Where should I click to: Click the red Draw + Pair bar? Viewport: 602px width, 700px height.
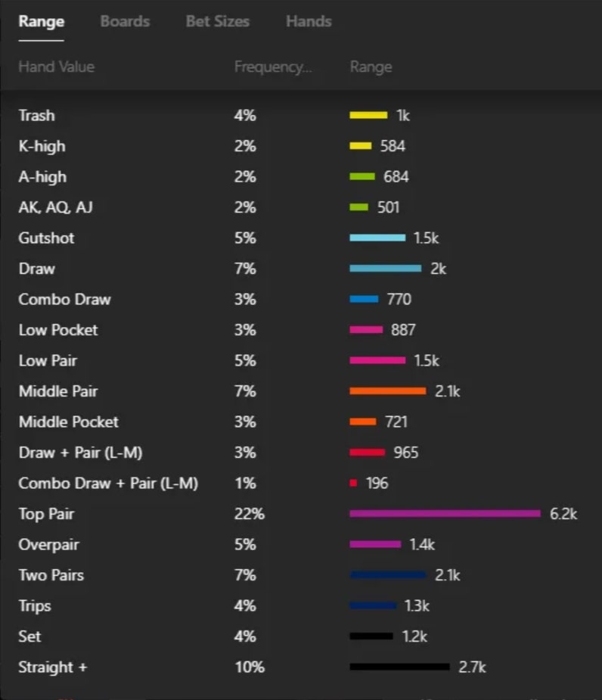tap(368, 453)
